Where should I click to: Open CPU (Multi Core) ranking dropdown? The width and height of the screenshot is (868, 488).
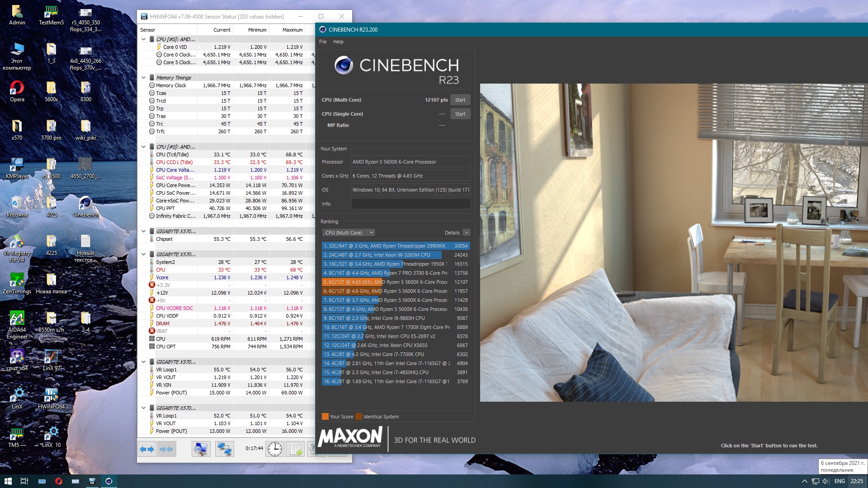[349, 233]
